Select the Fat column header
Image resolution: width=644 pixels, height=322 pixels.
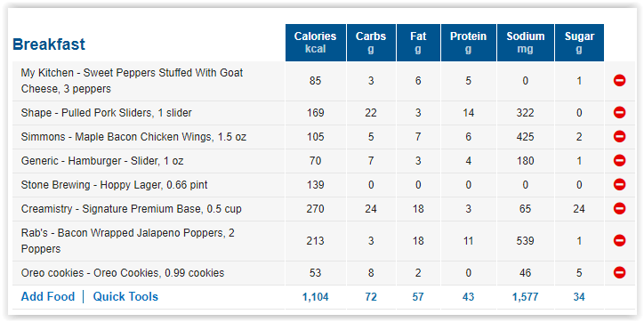coord(418,43)
